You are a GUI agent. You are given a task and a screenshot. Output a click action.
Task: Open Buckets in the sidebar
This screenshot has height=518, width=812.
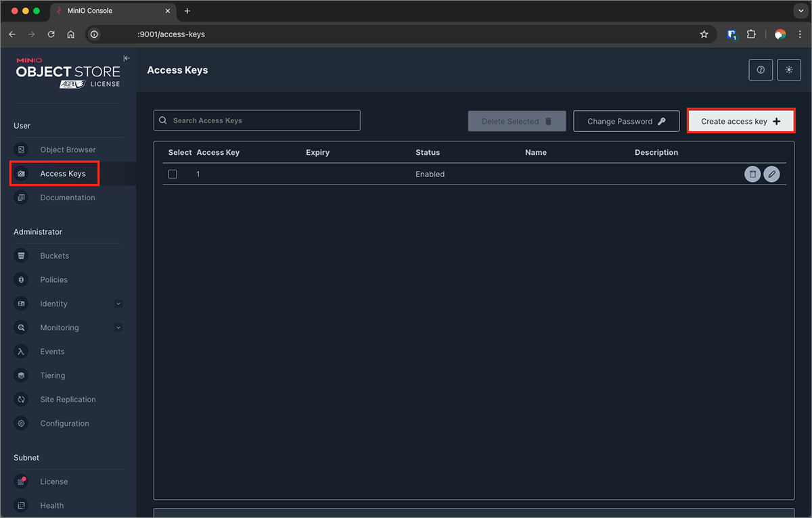[54, 256]
